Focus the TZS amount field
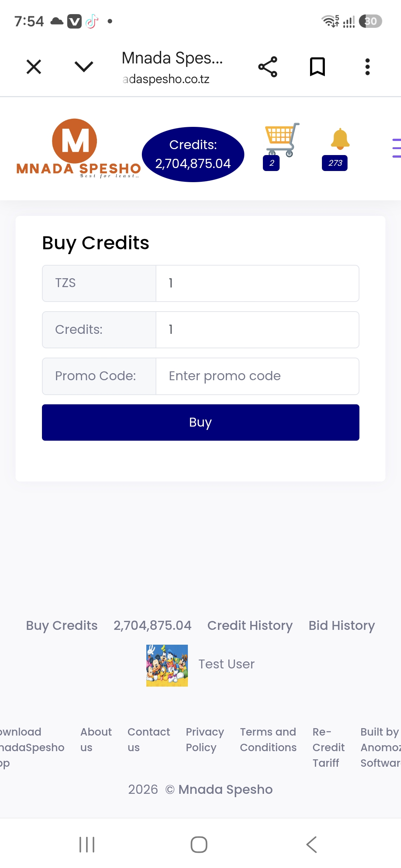 pyautogui.click(x=257, y=283)
